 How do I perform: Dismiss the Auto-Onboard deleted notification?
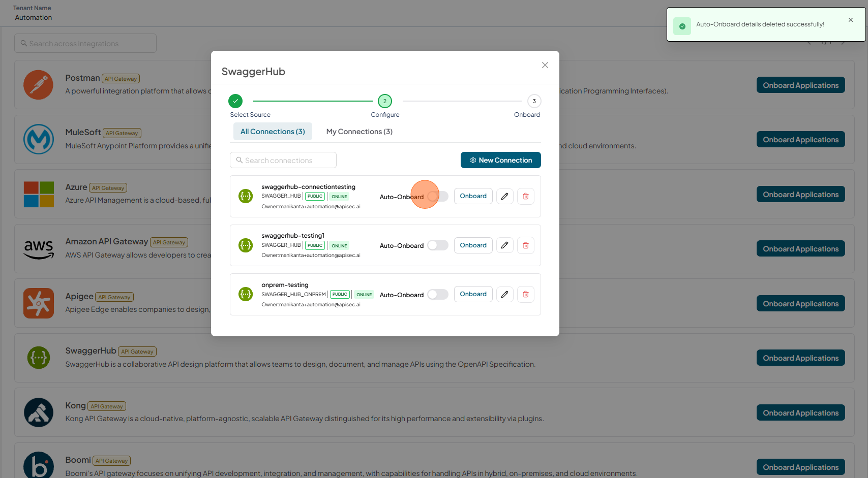pyautogui.click(x=851, y=20)
